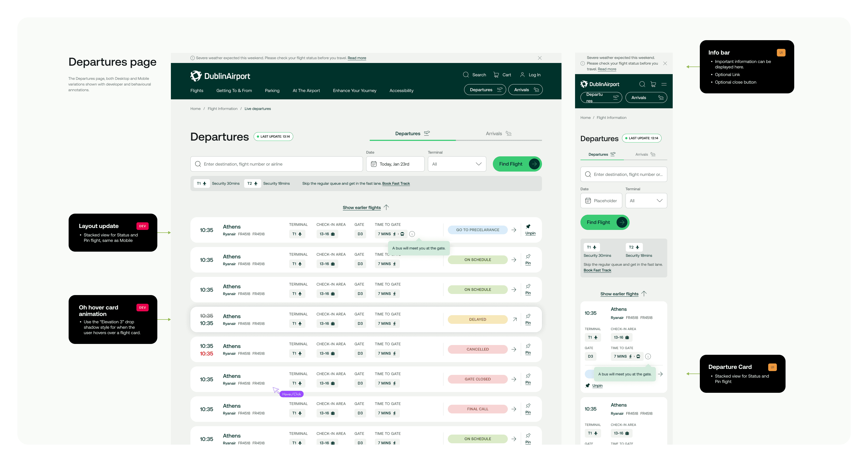The width and height of the screenshot is (868, 462).
Task: Click the info icon beside 7 MINS bus
Action: tap(412, 234)
